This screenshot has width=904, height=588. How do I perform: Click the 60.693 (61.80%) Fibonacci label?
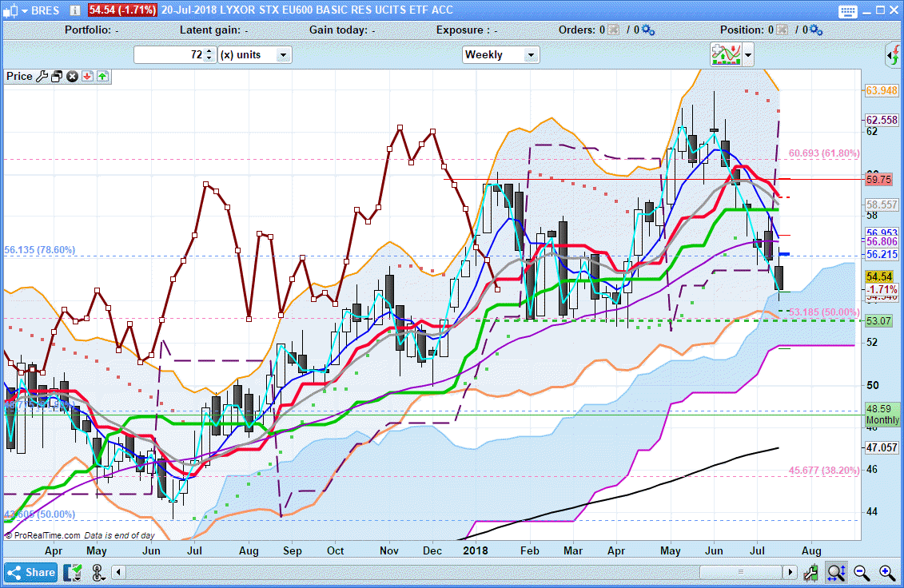(x=824, y=153)
